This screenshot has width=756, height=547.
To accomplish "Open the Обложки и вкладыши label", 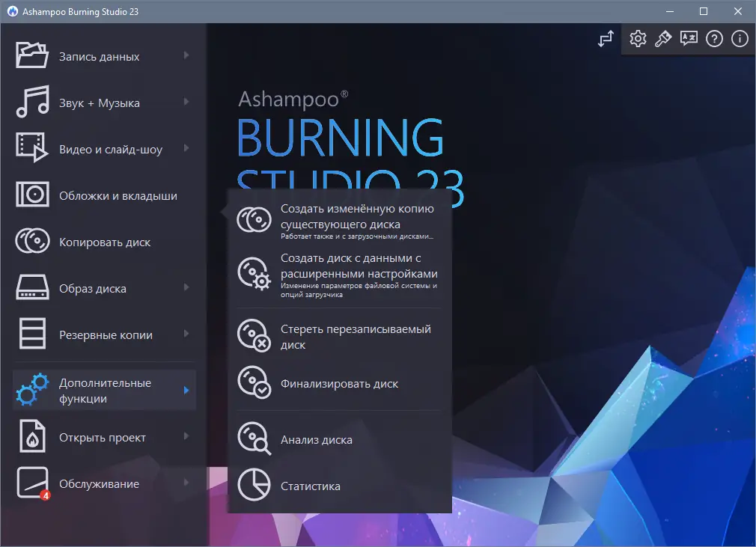I will 118,195.
